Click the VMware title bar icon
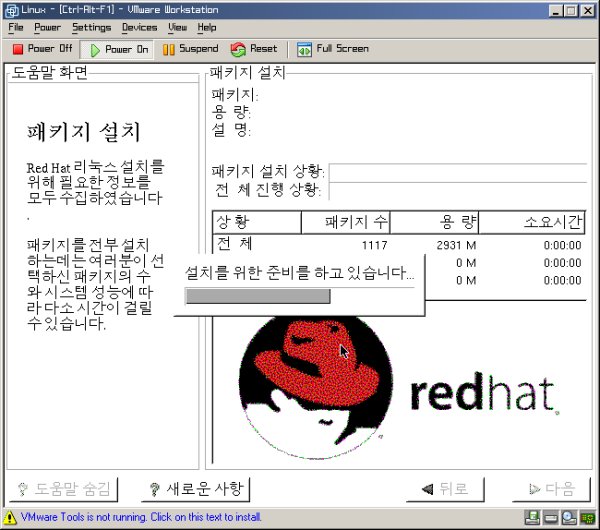The height and width of the screenshot is (530, 600). 11,10
